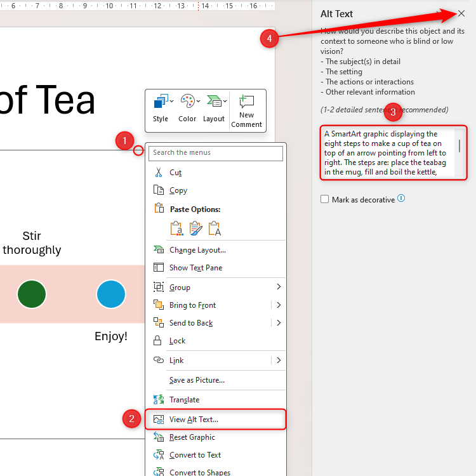The width and height of the screenshot is (476, 476).
Task: Click the Send to Back icon
Action: [x=159, y=322]
